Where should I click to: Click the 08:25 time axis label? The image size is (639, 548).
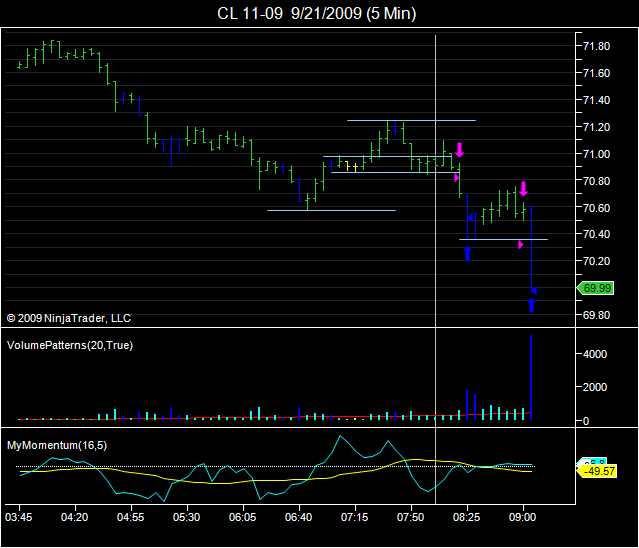point(467,517)
